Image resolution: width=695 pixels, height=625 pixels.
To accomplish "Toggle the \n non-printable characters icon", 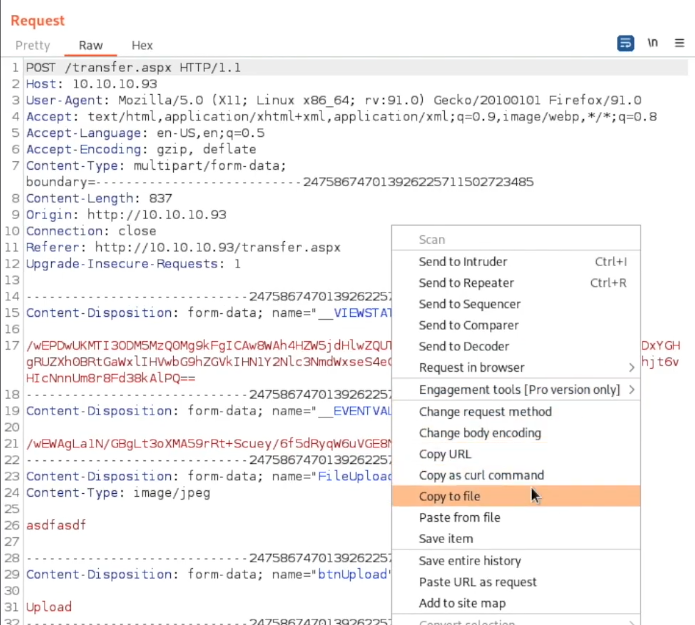I will click(653, 43).
